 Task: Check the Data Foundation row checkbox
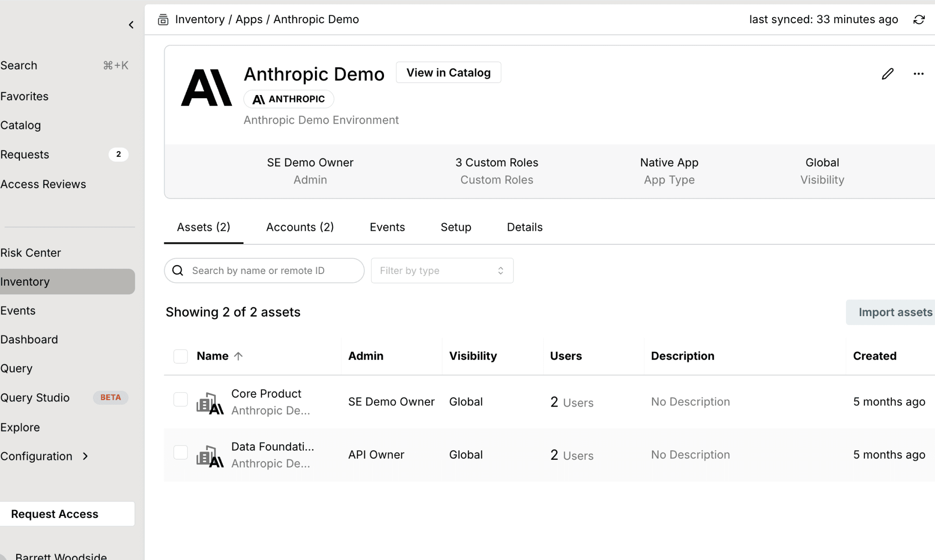pos(180,452)
